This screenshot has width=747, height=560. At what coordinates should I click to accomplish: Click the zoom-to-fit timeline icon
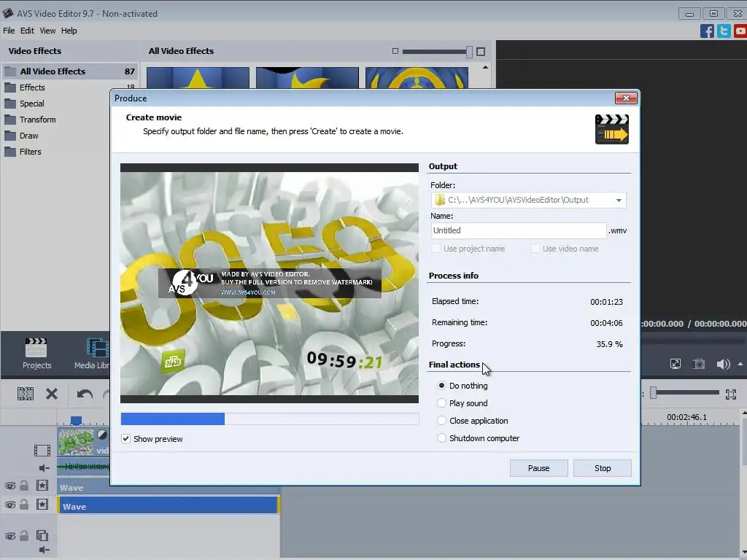tap(731, 394)
